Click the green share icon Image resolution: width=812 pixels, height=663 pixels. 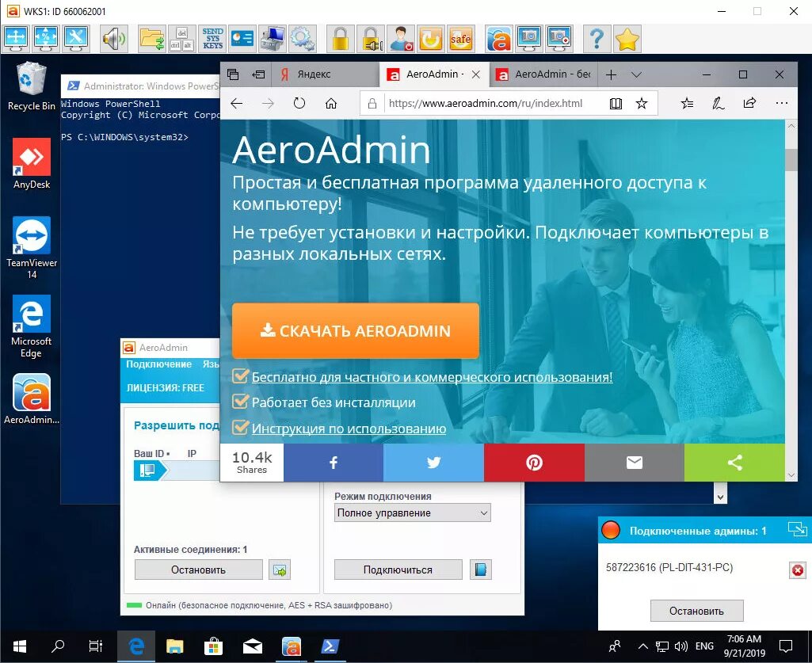734,463
